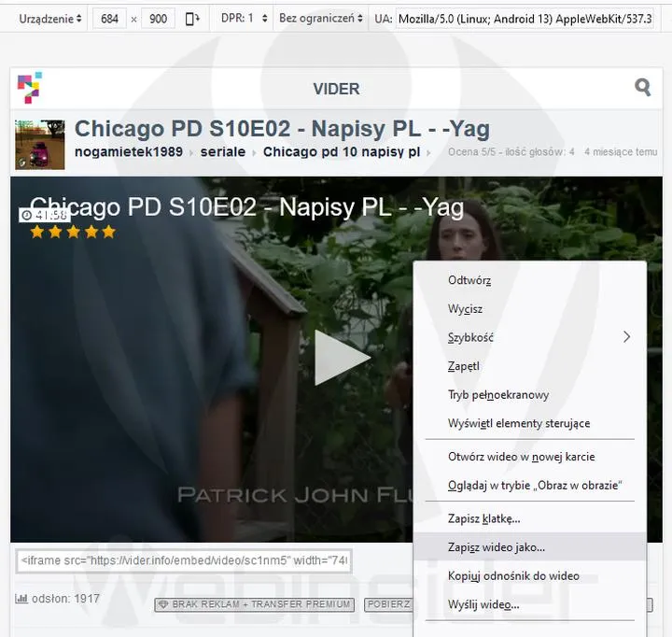Choose Wycisz from the context menu

point(465,309)
